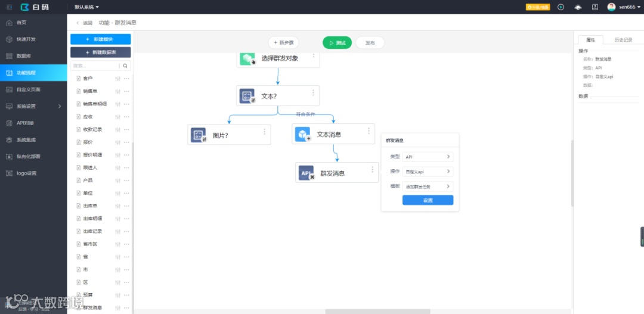The width and height of the screenshot is (644, 314).
Task: Open field settings icon for 出库单
Action: [x=118, y=206]
